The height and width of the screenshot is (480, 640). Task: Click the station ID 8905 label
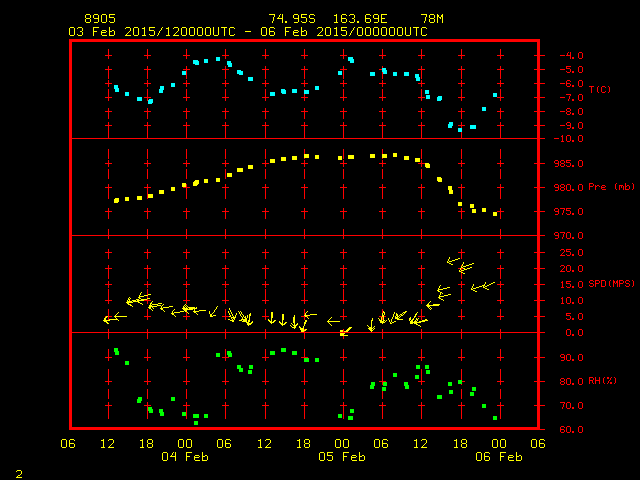99,19
